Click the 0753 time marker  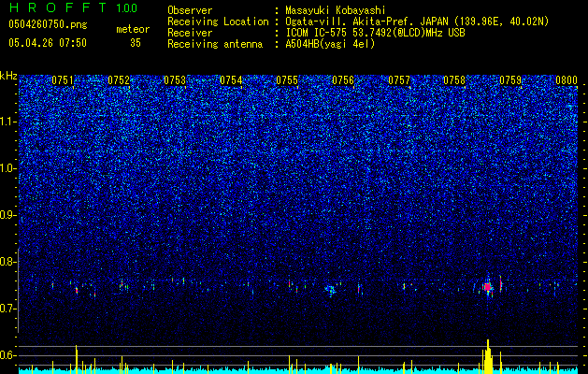coord(175,80)
